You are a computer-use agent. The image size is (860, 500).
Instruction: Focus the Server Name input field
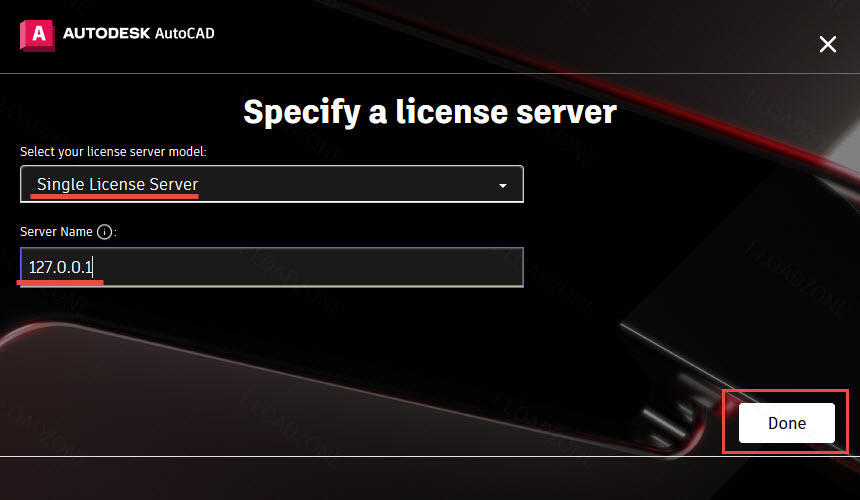pos(272,267)
